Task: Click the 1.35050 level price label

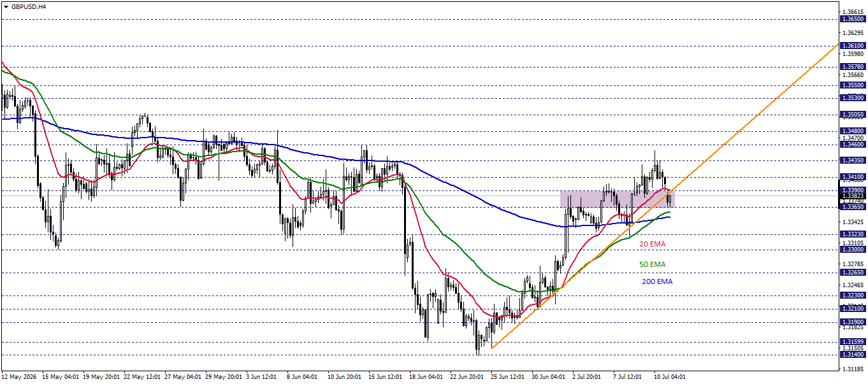Action: (x=853, y=115)
